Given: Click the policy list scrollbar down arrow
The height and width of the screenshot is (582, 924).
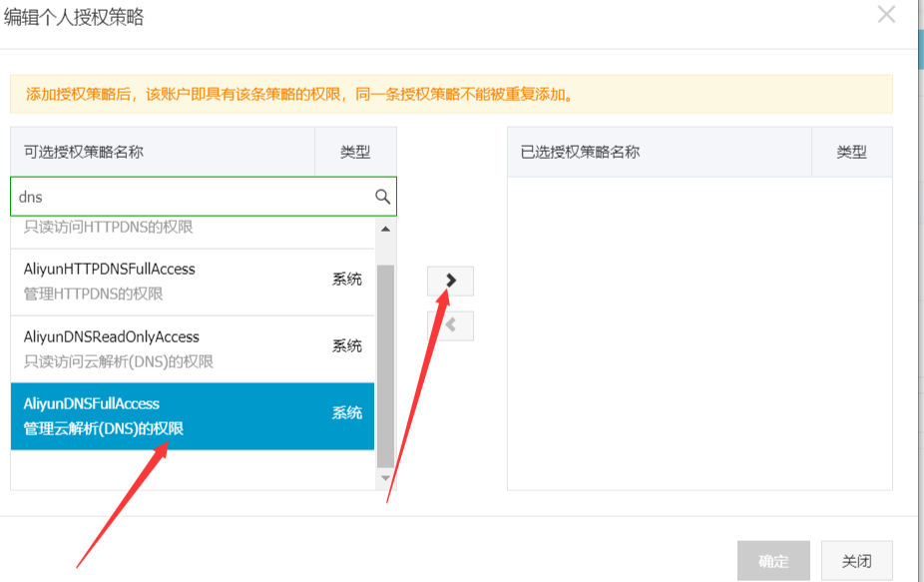Looking at the screenshot, I should click(385, 479).
